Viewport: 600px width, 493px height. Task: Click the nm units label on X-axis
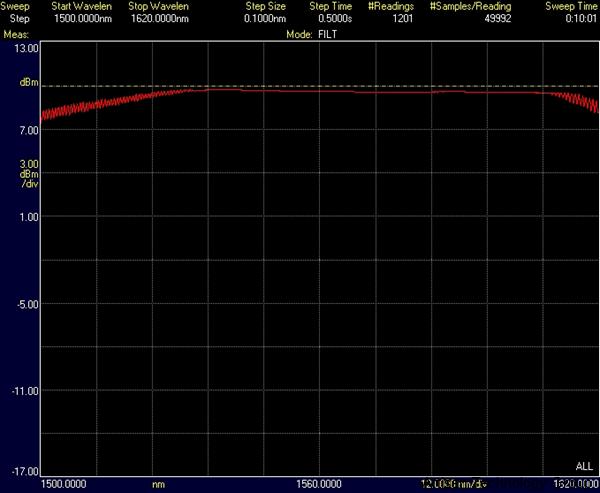[158, 484]
